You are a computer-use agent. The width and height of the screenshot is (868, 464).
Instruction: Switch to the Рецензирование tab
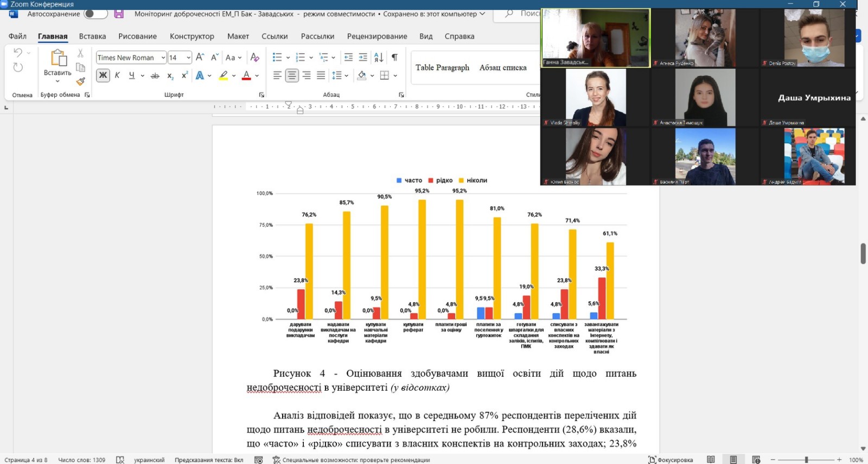tap(377, 36)
